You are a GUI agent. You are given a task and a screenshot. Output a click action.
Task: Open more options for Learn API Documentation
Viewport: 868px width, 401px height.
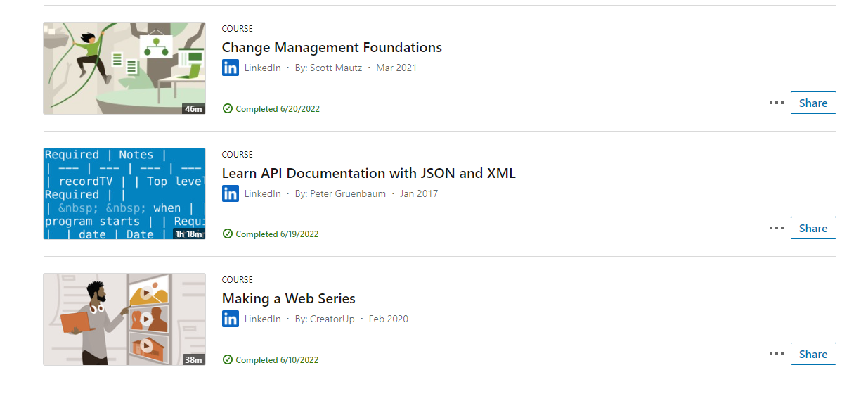click(x=776, y=228)
